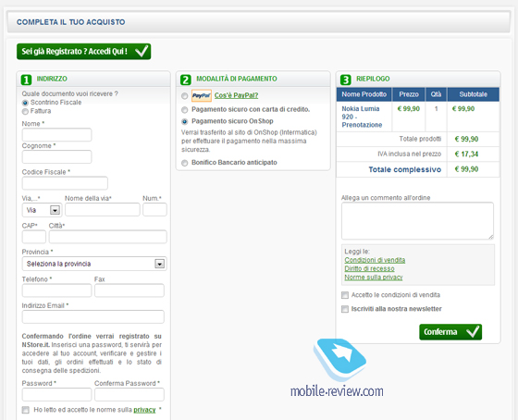Select Fattura document option

tap(25, 111)
